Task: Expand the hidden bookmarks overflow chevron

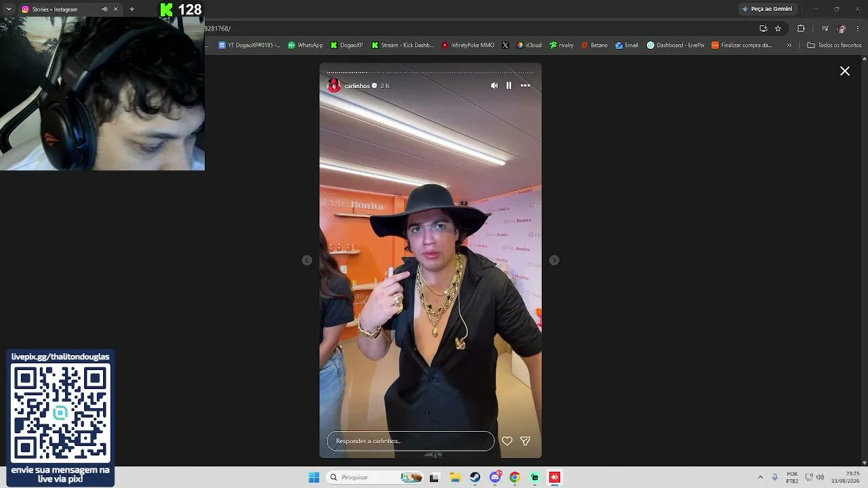Action: 789,45
